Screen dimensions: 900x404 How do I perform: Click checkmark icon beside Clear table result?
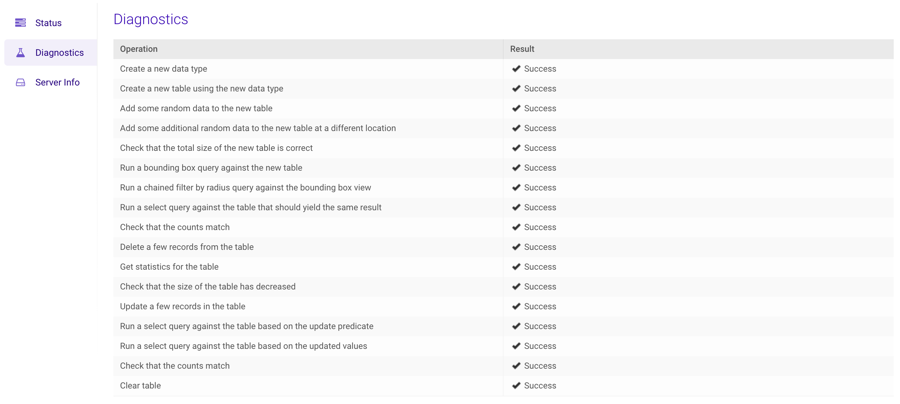coord(516,386)
